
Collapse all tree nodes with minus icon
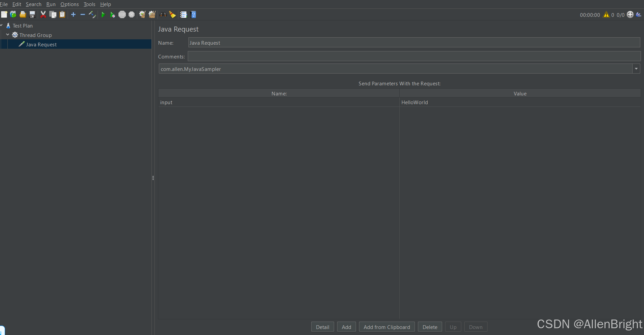pyautogui.click(x=83, y=14)
